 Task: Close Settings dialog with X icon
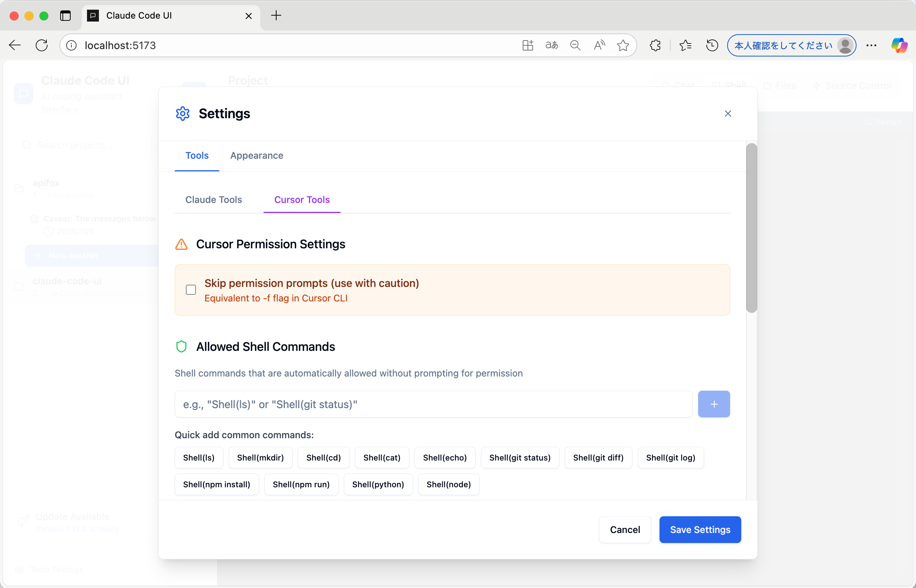728,114
